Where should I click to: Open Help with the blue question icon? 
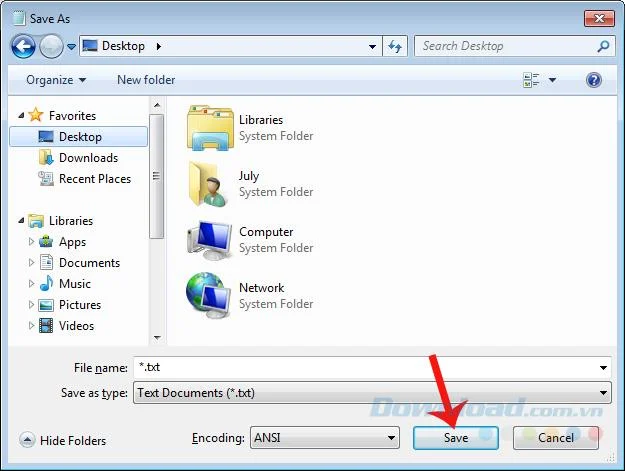tap(594, 80)
